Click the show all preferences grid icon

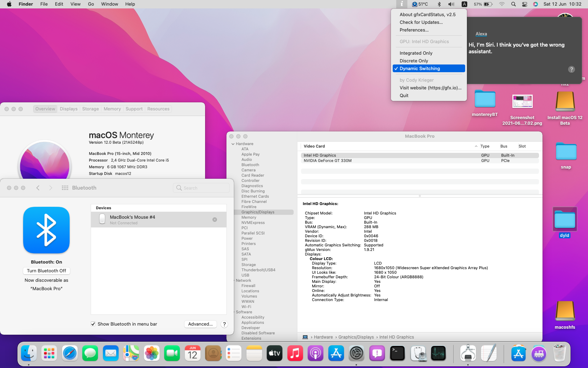coord(65,188)
